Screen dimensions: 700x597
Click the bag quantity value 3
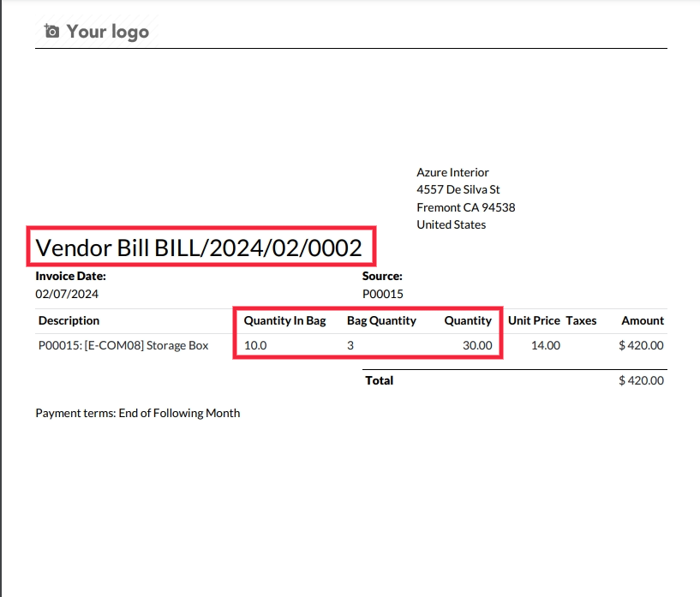point(350,345)
